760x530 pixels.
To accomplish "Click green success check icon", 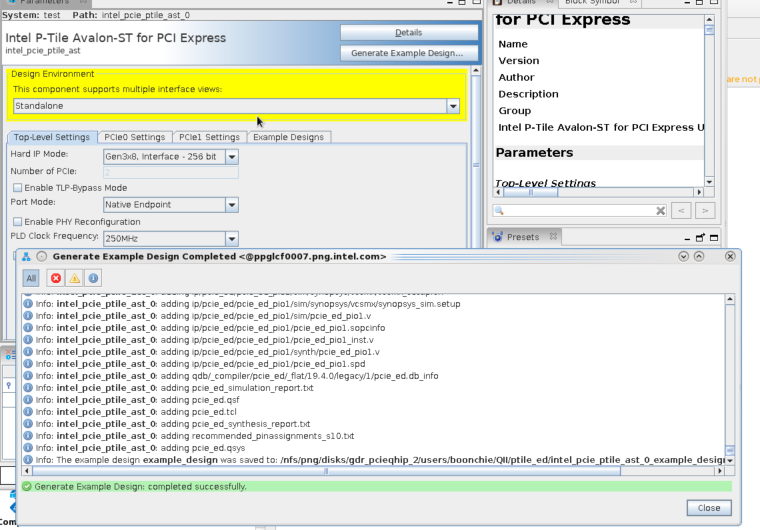I will click(x=27, y=486).
